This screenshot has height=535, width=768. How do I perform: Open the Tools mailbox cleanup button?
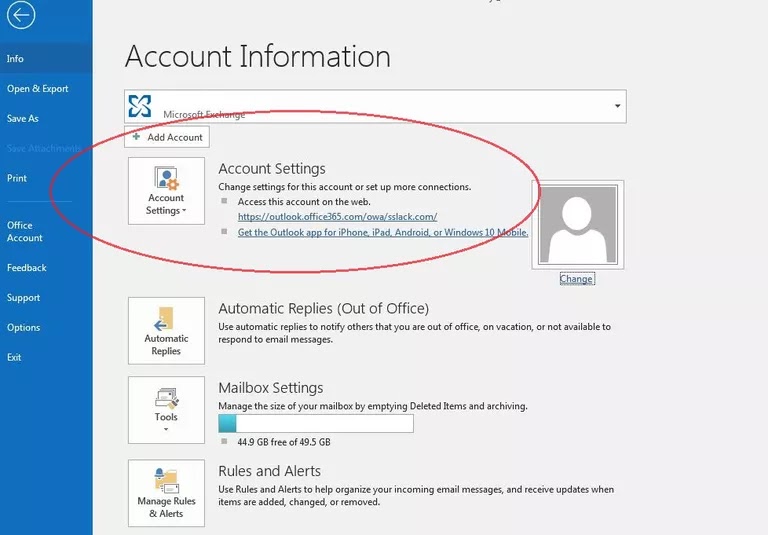click(167, 410)
